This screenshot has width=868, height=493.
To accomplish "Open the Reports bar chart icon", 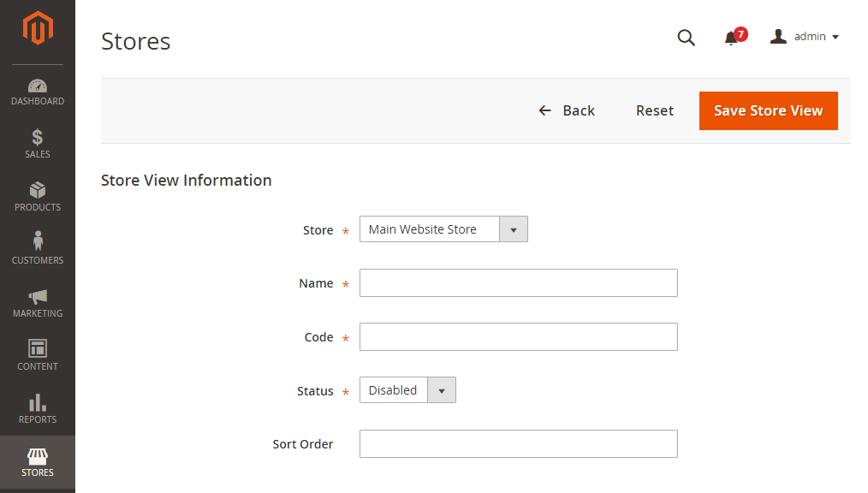I will 38,402.
